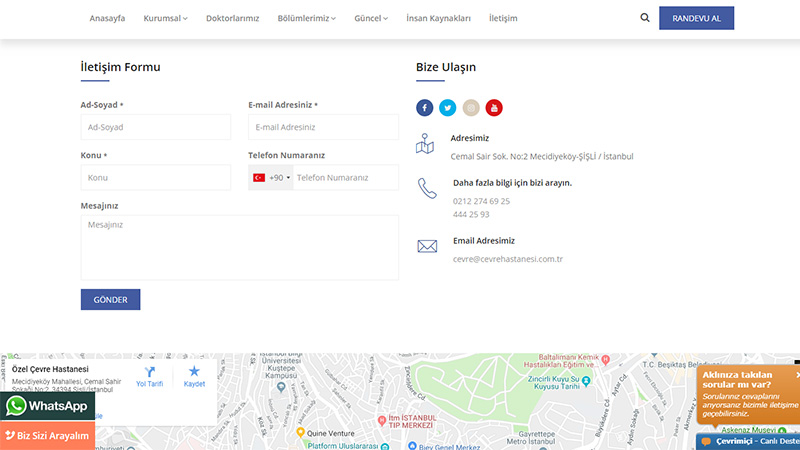Submit the form with GÖNDER
The height and width of the screenshot is (450, 800).
click(x=110, y=299)
